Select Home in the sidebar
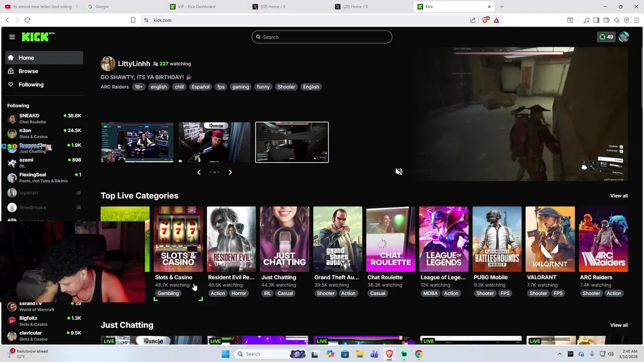 [x=44, y=58]
